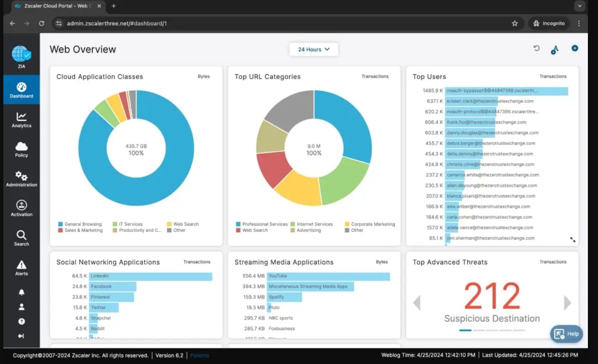Viewport: 598px width, 364px height.
Task: Click the refresh dashboard icon
Action: point(537,48)
